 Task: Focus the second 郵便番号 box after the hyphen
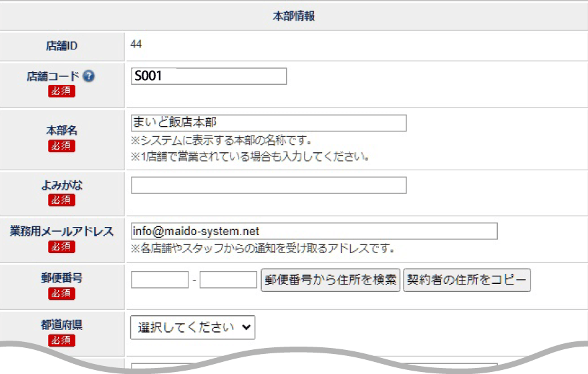pos(228,279)
